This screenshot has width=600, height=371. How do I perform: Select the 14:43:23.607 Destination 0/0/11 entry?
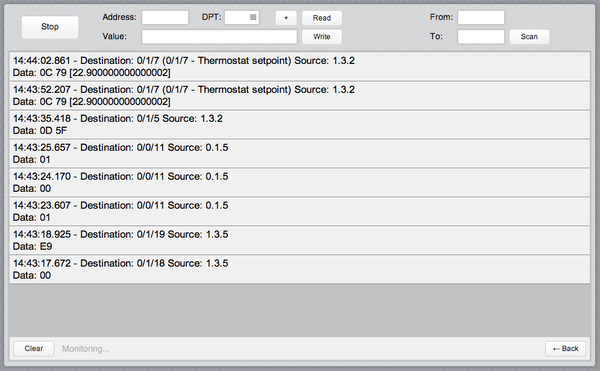click(300, 212)
